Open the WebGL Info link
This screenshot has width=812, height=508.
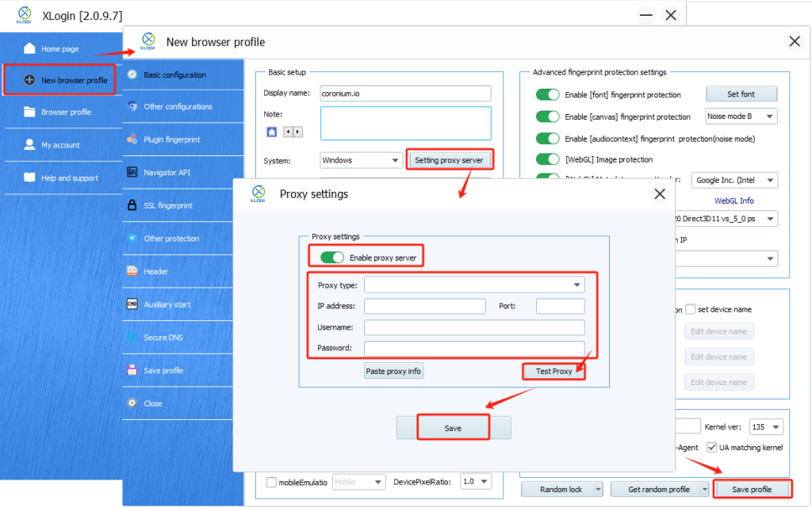[x=733, y=201]
